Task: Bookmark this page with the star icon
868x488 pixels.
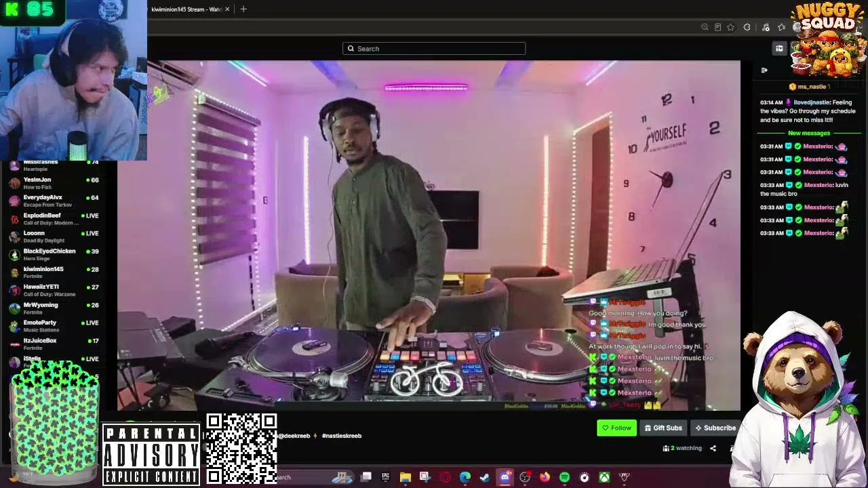Action: coord(730,27)
